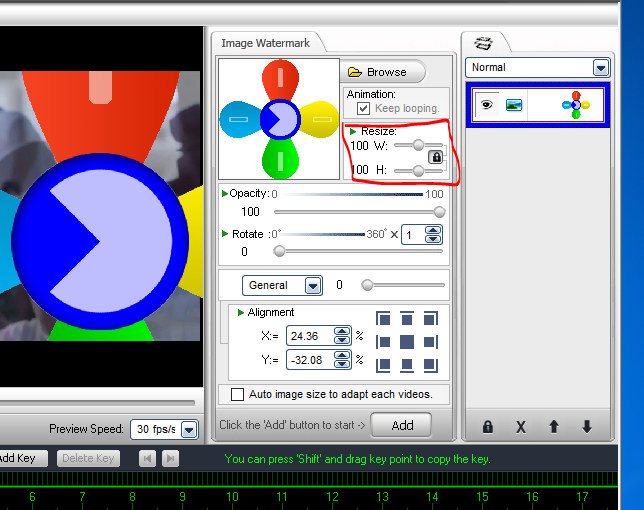
Task: Decrease the rotate multiplier value
Action: [433, 239]
